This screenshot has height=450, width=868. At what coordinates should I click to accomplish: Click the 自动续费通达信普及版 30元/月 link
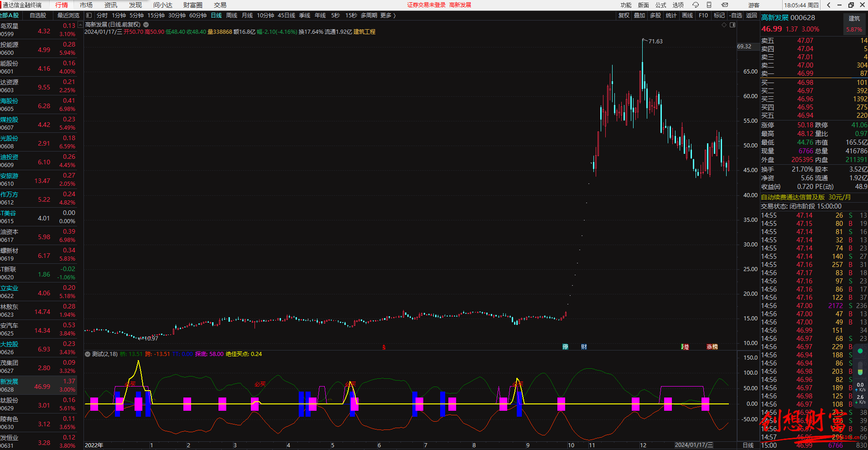pyautogui.click(x=806, y=197)
